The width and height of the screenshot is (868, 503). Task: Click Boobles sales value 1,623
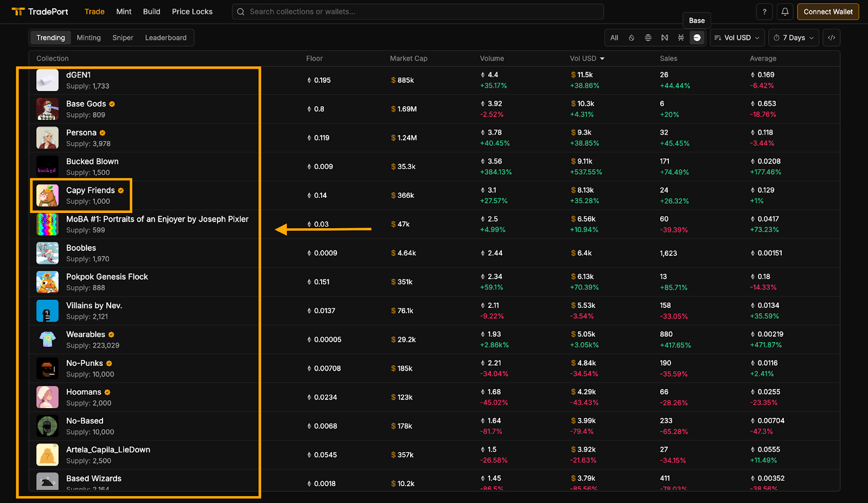668,253
